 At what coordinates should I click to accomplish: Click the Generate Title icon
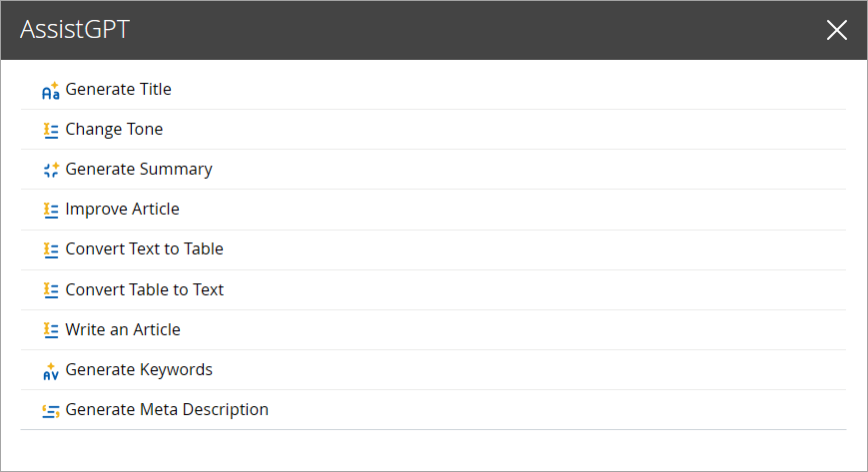click(x=51, y=91)
